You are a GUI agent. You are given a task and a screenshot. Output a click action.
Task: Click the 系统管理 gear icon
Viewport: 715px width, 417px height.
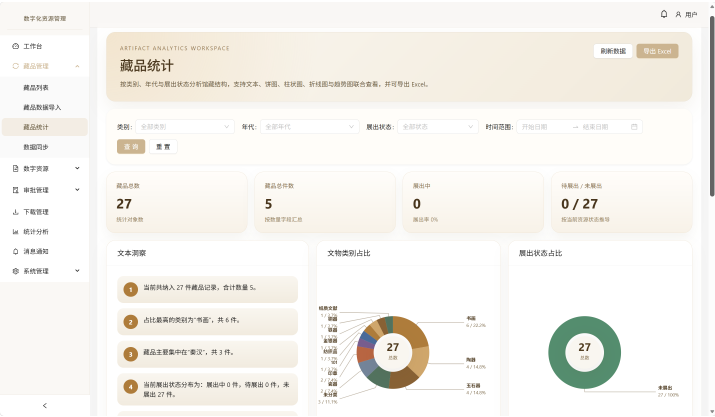point(16,271)
